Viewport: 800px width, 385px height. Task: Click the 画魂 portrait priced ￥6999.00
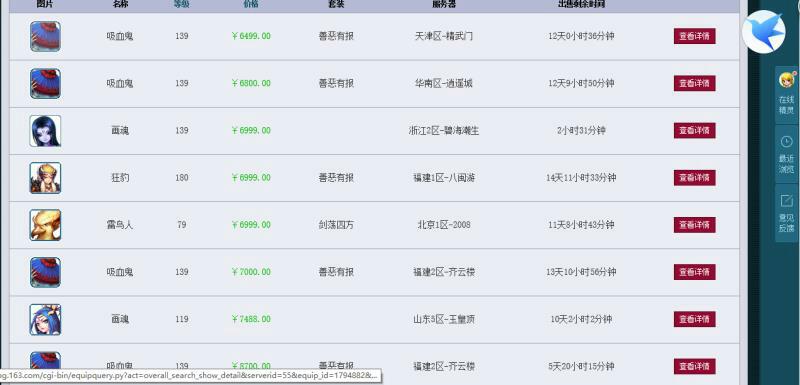[x=45, y=131]
